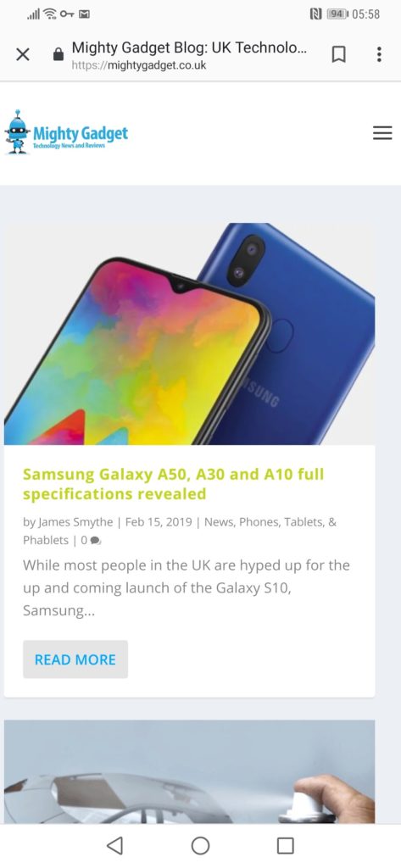Screen dimensions: 401x868
Task: Close the browser custom tab
Action: [23, 54]
